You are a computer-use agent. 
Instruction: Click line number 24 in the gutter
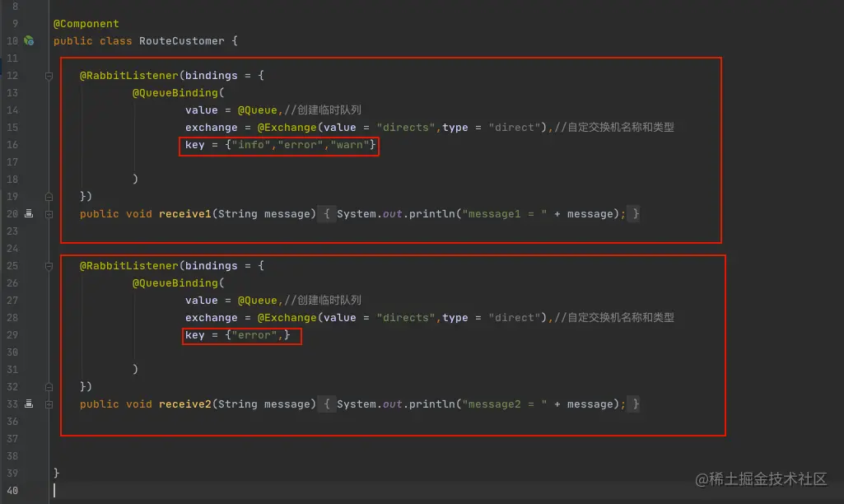point(12,248)
